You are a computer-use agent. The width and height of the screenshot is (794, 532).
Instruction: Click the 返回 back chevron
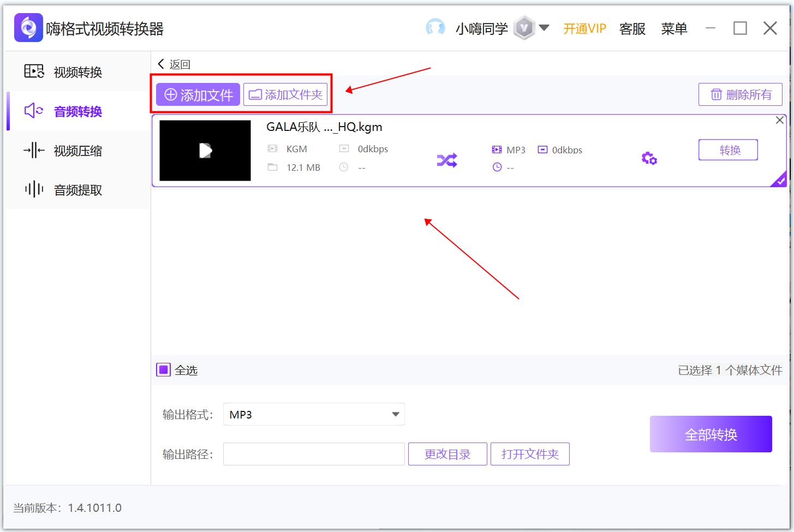[161, 64]
